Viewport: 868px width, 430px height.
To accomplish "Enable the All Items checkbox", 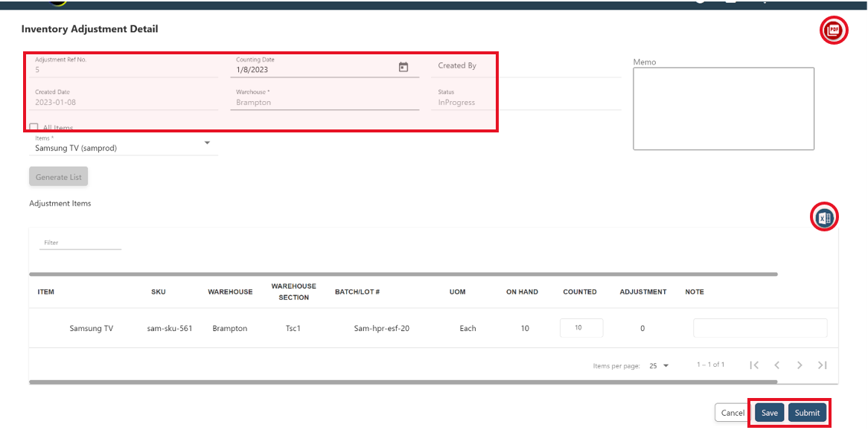I will (x=34, y=127).
